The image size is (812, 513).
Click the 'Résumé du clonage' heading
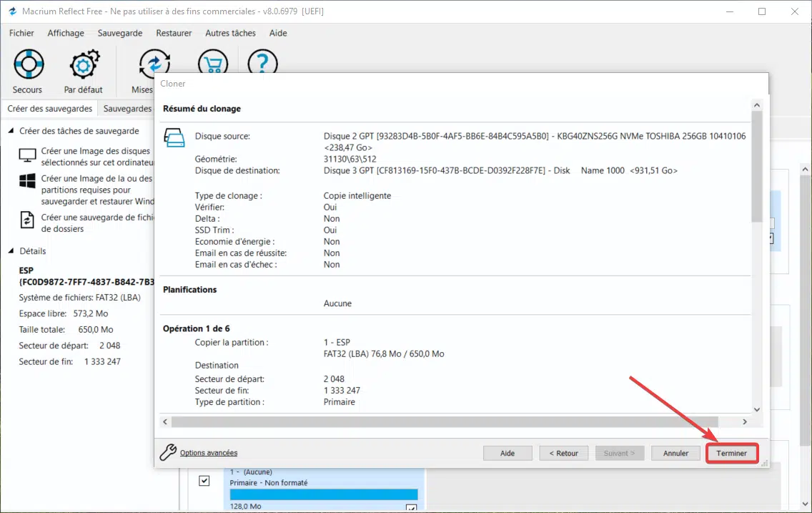202,109
